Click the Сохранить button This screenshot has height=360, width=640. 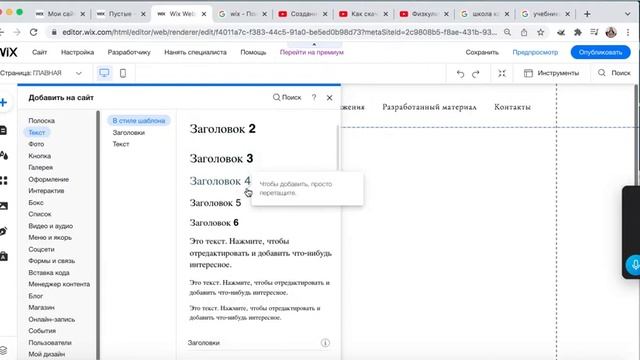482,52
